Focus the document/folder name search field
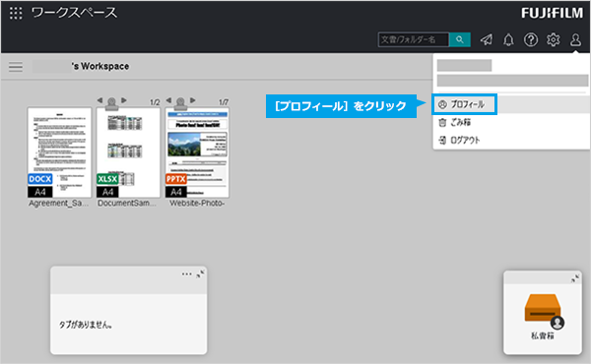This screenshot has width=591, height=364. point(414,39)
